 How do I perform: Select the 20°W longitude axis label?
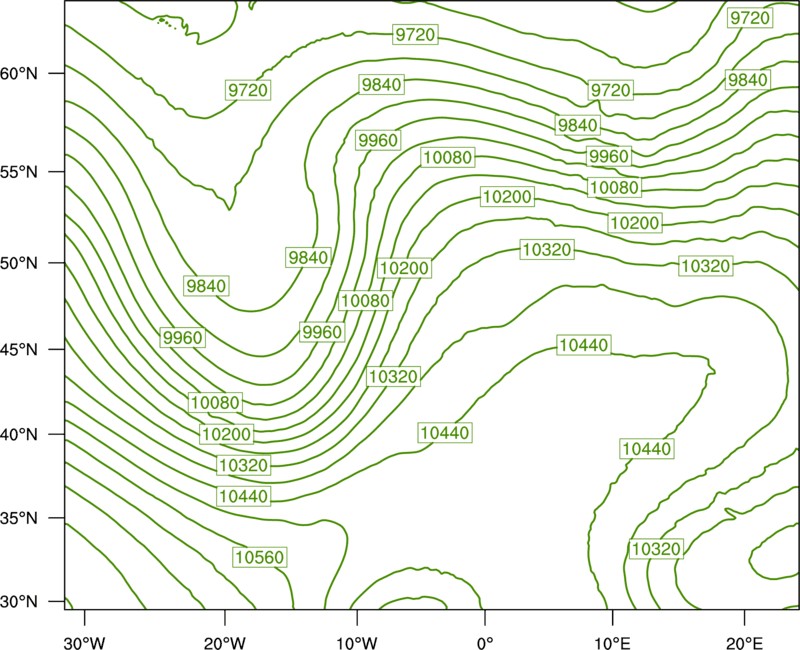225,643
